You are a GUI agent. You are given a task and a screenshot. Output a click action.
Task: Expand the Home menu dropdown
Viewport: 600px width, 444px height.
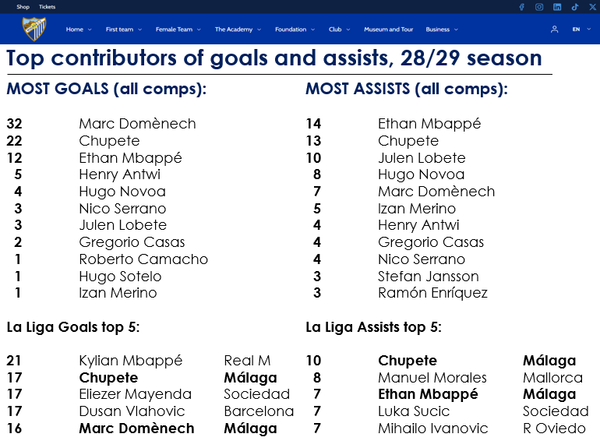79,30
